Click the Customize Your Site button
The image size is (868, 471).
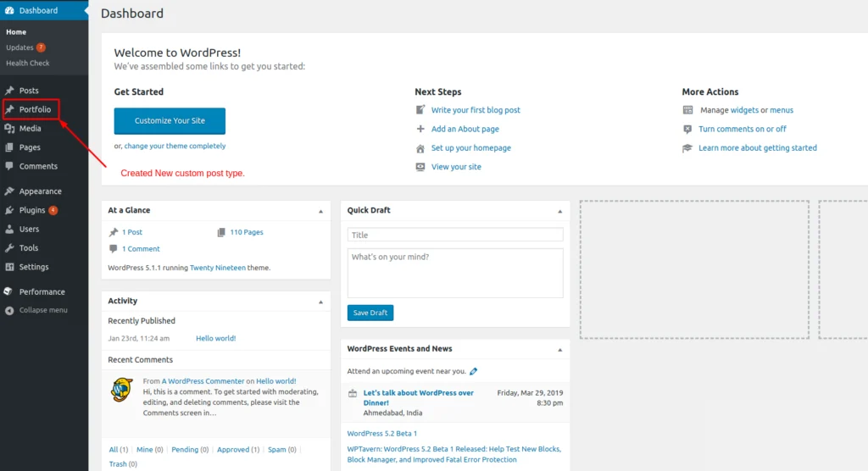(170, 120)
